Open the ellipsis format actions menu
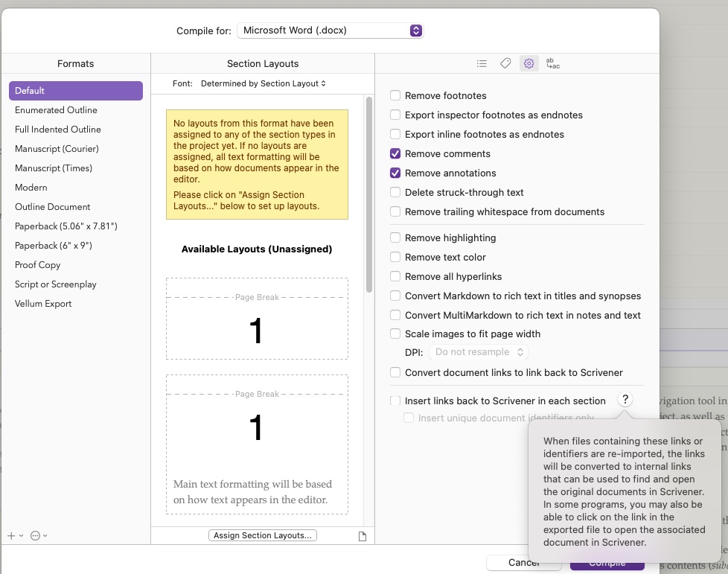 (x=36, y=535)
